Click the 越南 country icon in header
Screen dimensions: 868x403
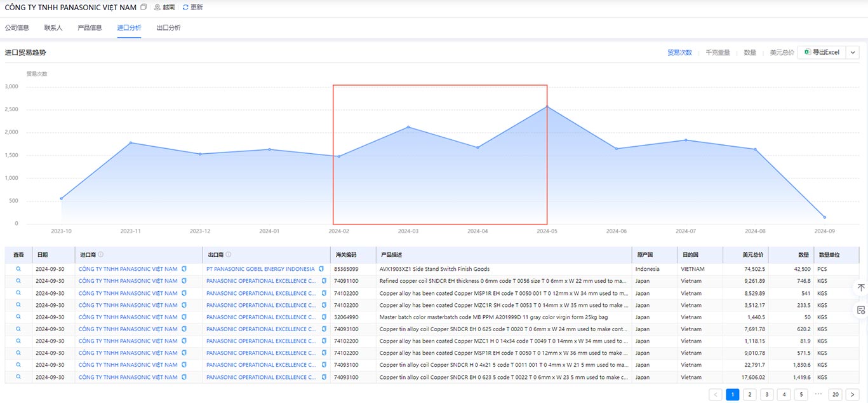[157, 7]
